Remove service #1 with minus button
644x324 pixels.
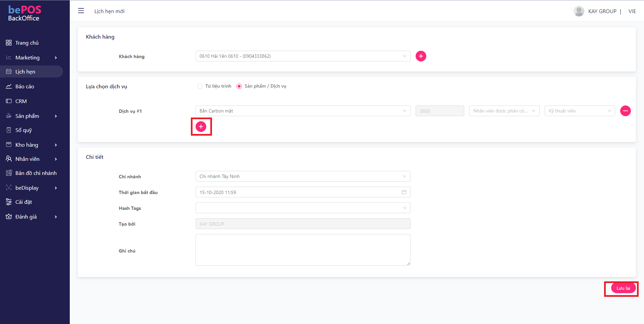[625, 111]
